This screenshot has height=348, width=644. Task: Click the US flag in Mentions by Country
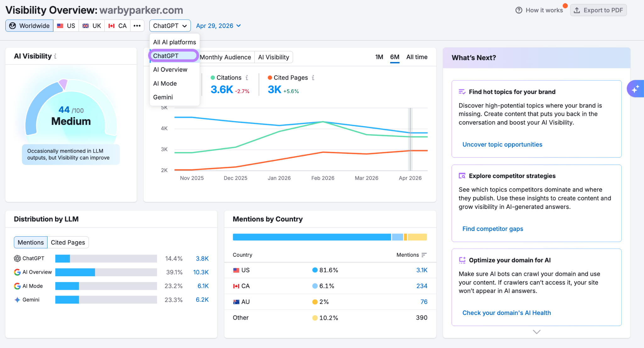click(x=236, y=270)
